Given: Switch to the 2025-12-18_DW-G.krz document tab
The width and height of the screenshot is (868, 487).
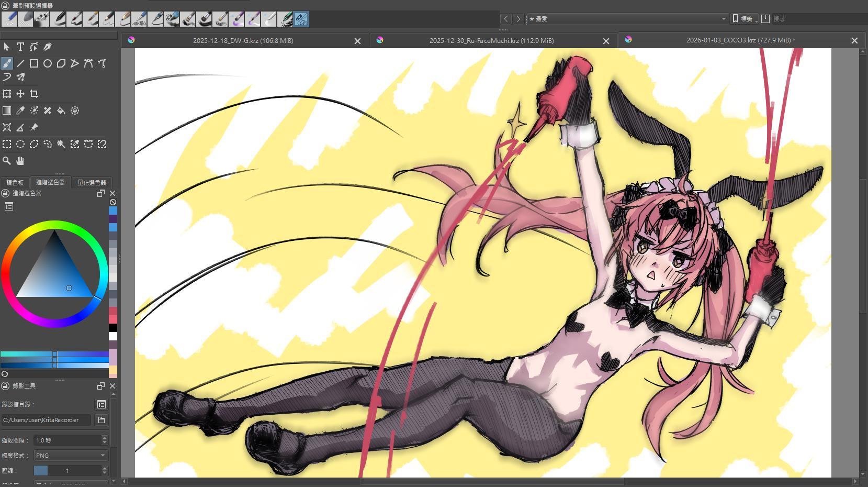Looking at the screenshot, I should point(243,41).
